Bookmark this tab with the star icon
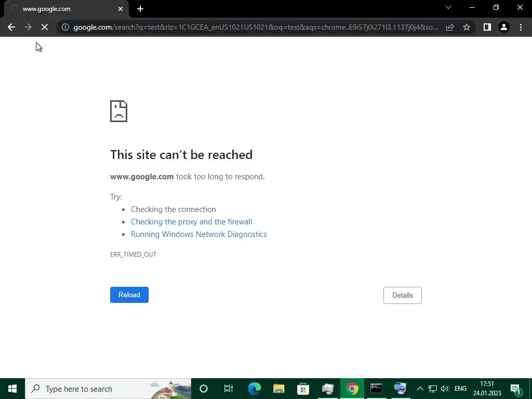This screenshot has width=532, height=399. click(x=467, y=27)
